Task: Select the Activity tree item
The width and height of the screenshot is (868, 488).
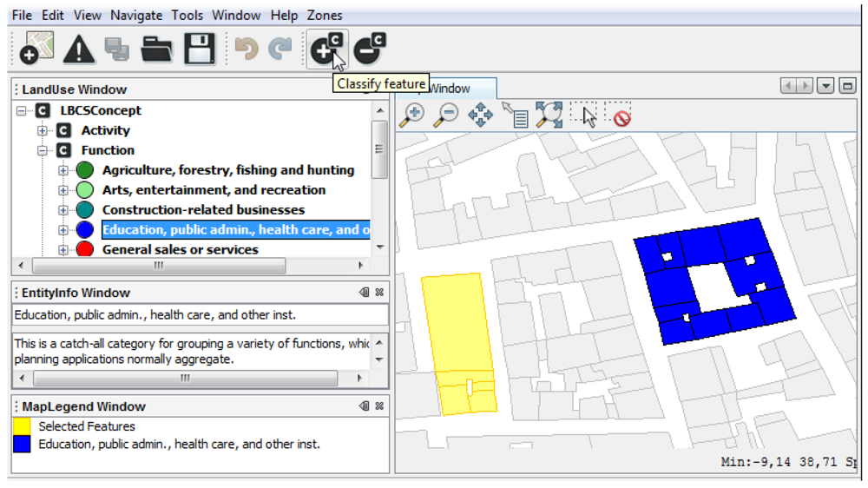Action: tap(105, 130)
